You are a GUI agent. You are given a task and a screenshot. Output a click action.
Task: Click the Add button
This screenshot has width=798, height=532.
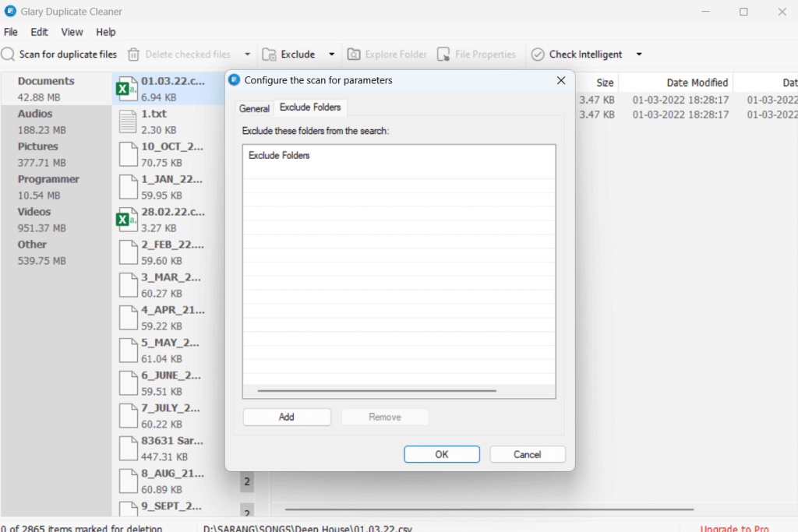pyautogui.click(x=287, y=417)
